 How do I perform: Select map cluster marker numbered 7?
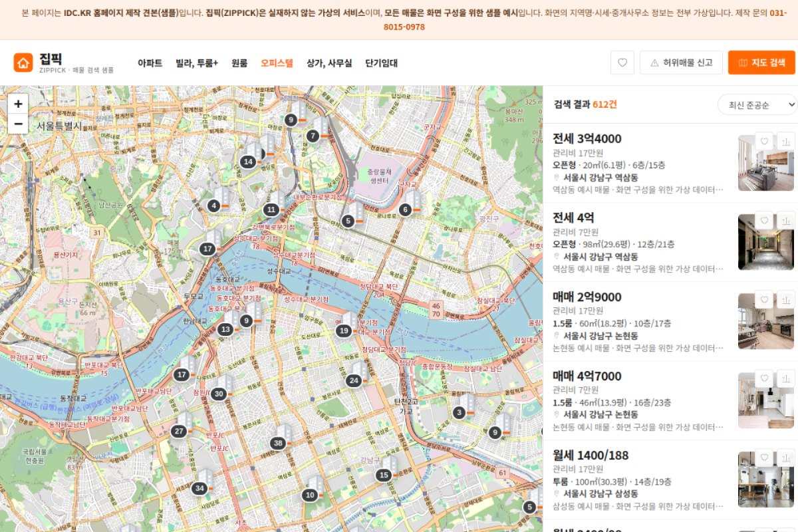(x=313, y=136)
